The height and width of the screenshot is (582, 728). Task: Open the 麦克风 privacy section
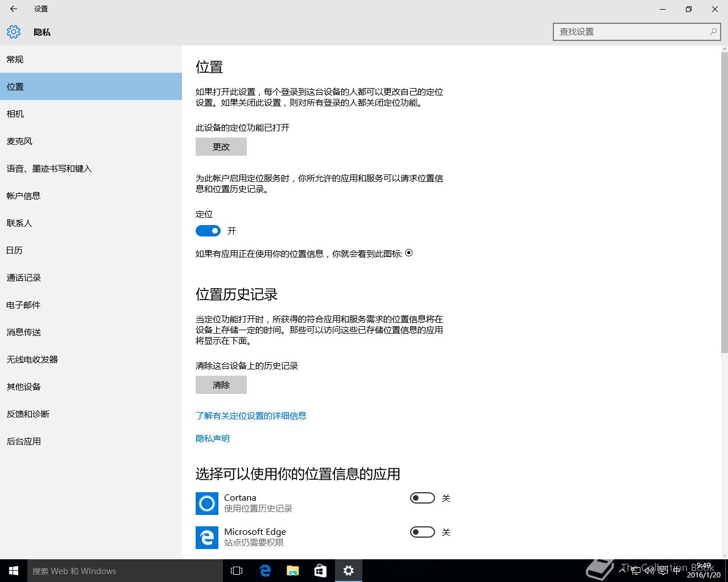click(91, 141)
